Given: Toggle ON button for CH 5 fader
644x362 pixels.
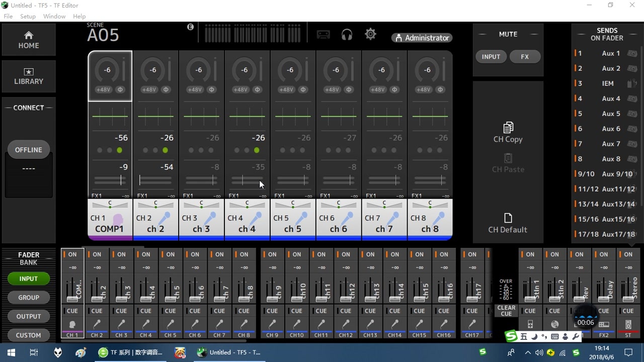Looking at the screenshot, I should [x=171, y=254].
